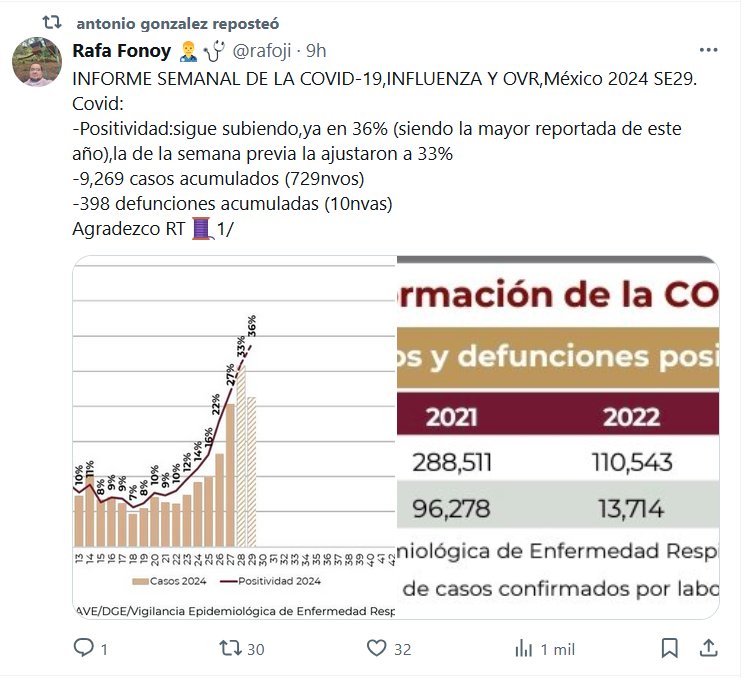Click the repost count of 30
This screenshot has height=678, width=750.
[x=255, y=649]
